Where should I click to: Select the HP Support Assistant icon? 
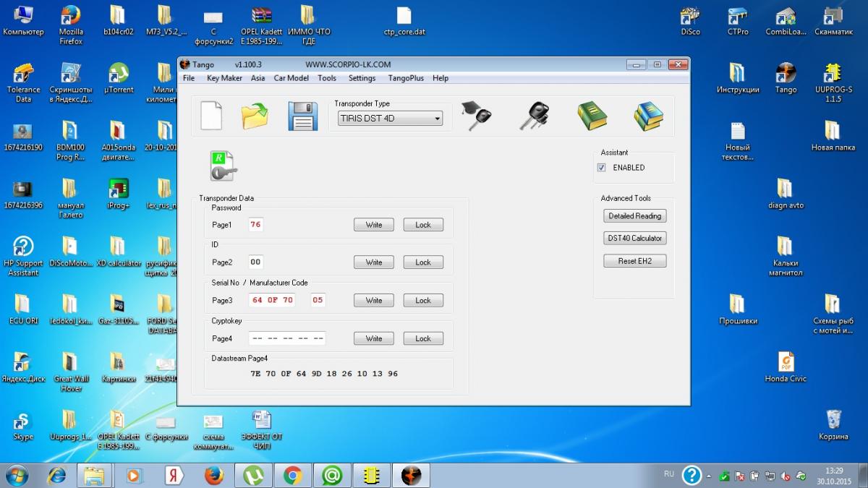23,255
